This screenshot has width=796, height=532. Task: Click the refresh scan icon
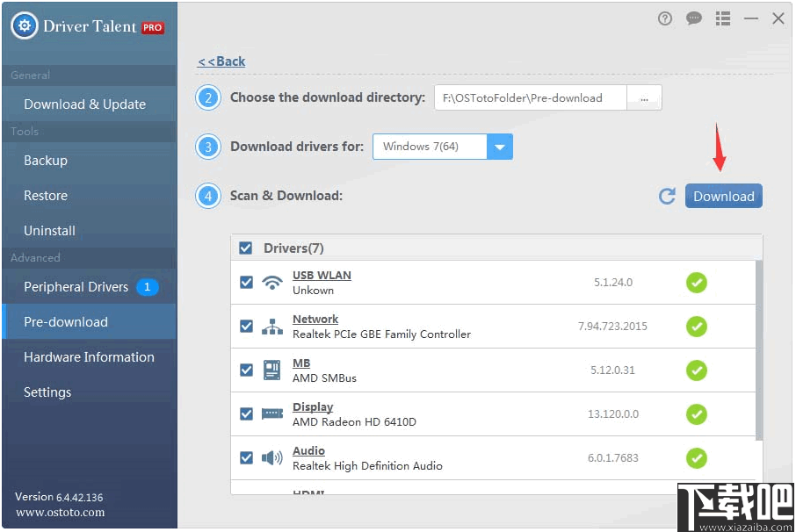coord(667,197)
